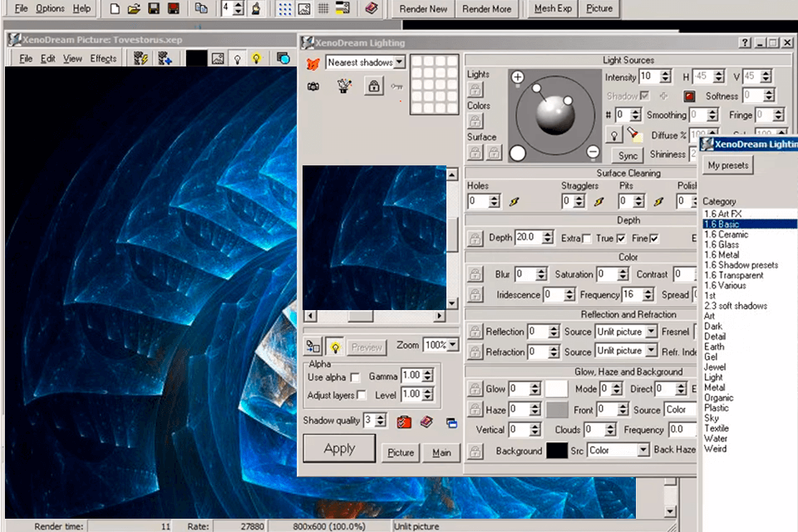This screenshot has height=532, width=798.
Task: Click the Render New button
Action: tap(423, 9)
